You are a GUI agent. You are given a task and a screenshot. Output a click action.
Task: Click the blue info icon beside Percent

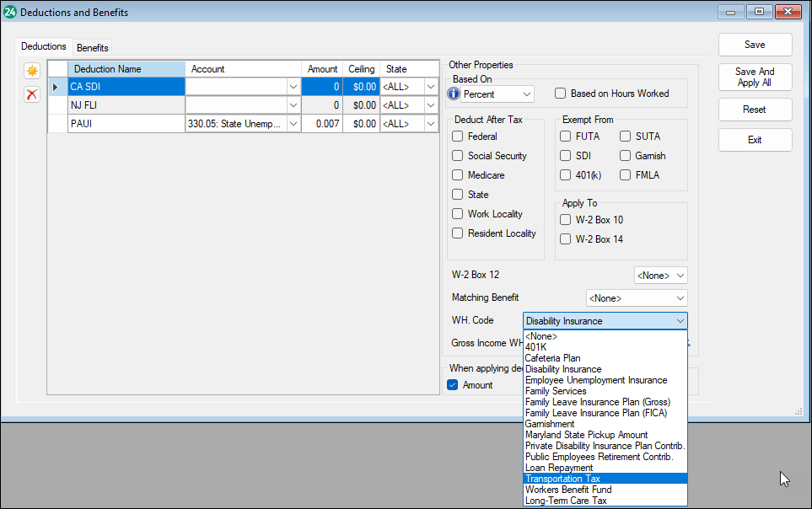[454, 94]
